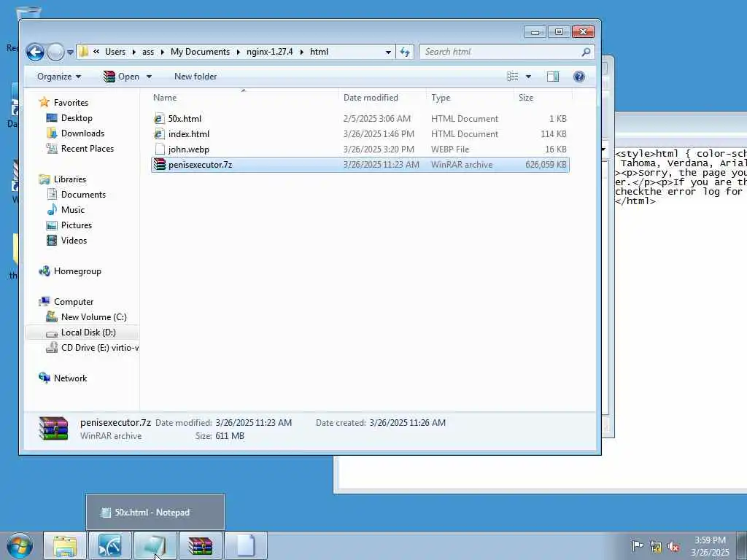
Task: Sort files by the Name column header
Action: point(165,98)
